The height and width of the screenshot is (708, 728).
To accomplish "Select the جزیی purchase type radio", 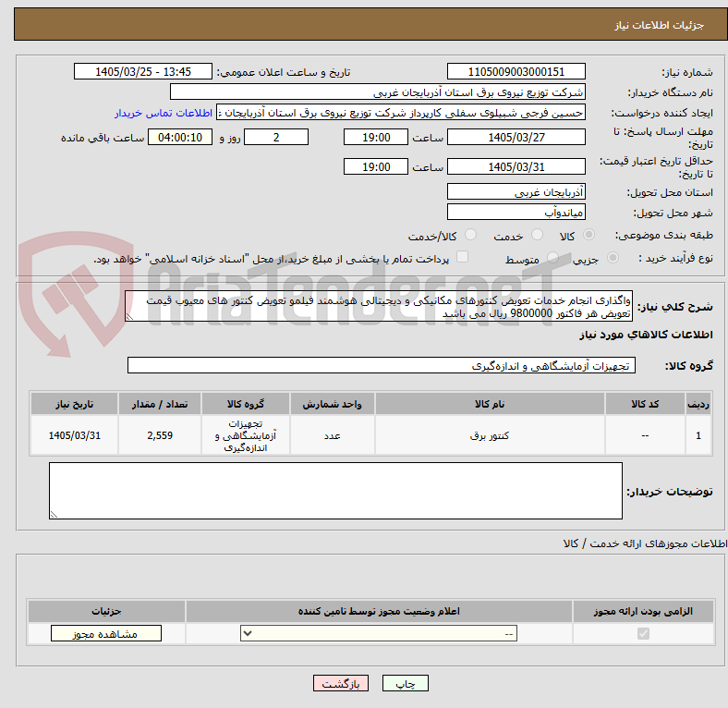I will click(613, 257).
